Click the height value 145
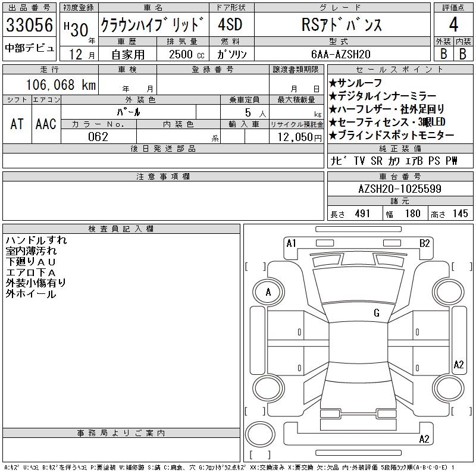The height and width of the screenshot is (476, 476). coord(460,214)
